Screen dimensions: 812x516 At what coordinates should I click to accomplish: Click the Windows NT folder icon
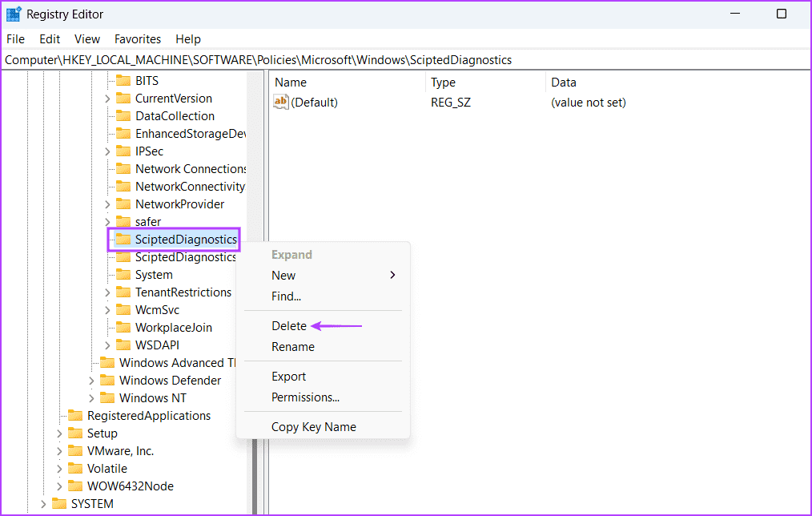point(107,397)
